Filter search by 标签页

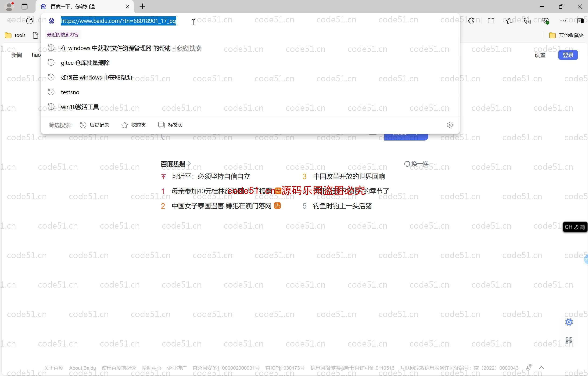(170, 125)
